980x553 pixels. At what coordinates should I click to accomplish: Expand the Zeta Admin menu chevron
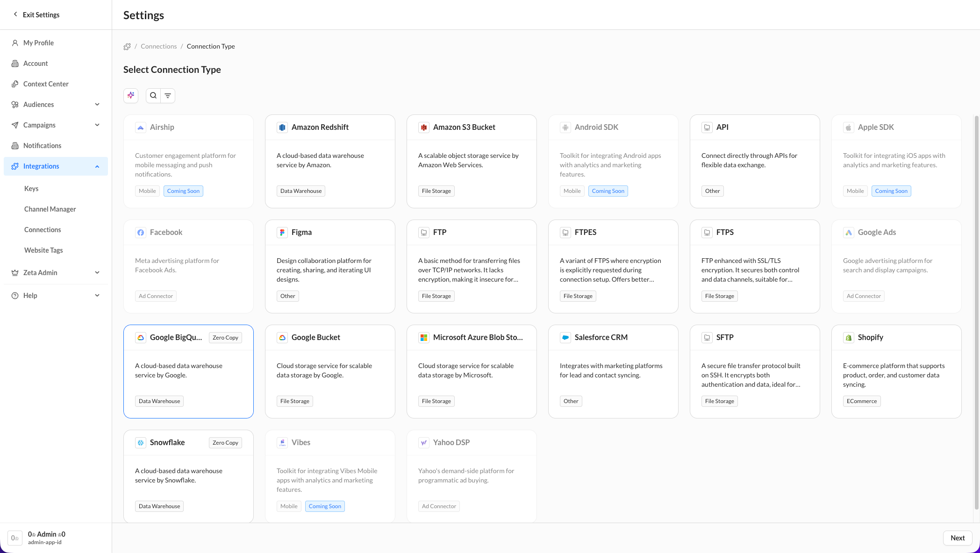coord(97,273)
